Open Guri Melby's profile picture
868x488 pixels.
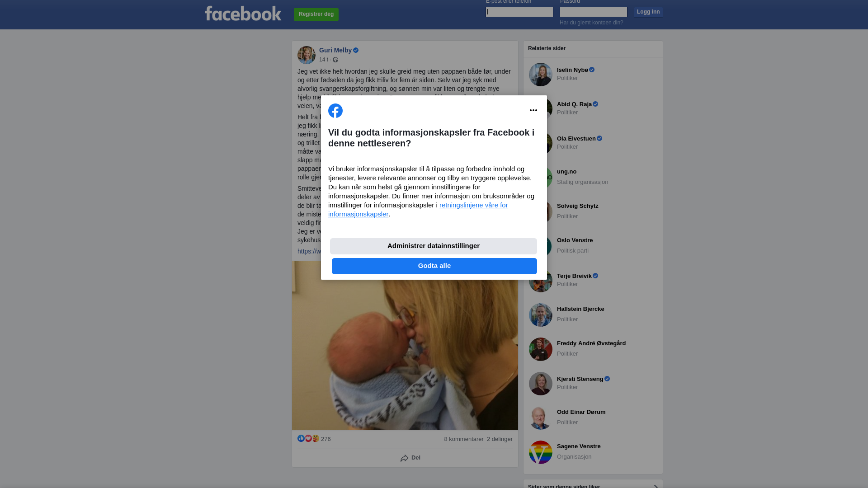[307, 55]
